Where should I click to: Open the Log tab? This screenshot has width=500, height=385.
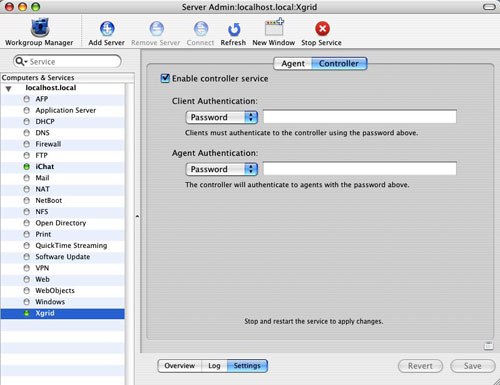tap(214, 366)
